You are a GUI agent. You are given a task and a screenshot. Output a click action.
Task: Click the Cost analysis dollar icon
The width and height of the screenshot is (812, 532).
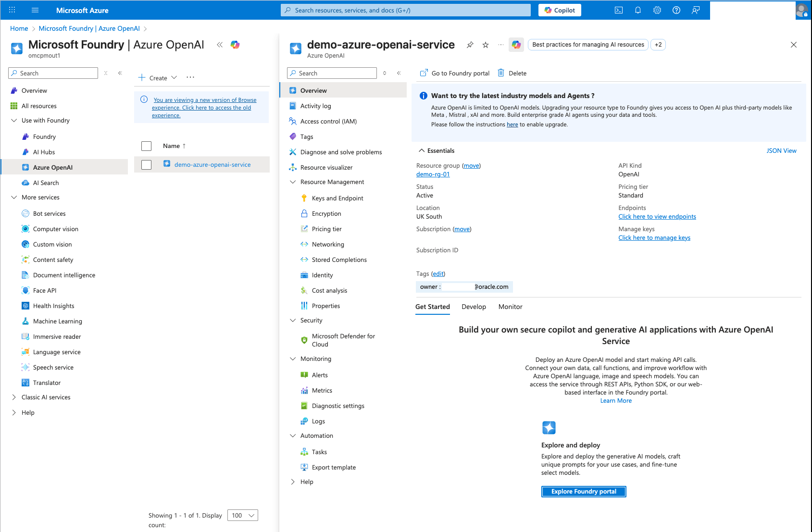coord(304,290)
